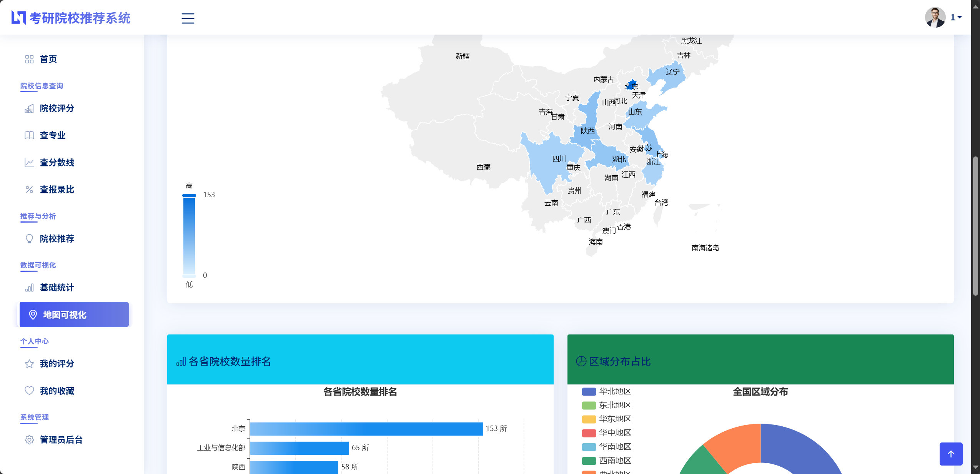The height and width of the screenshot is (474, 980).
Task: Click the 查报录比 percent icon
Action: pos(30,189)
